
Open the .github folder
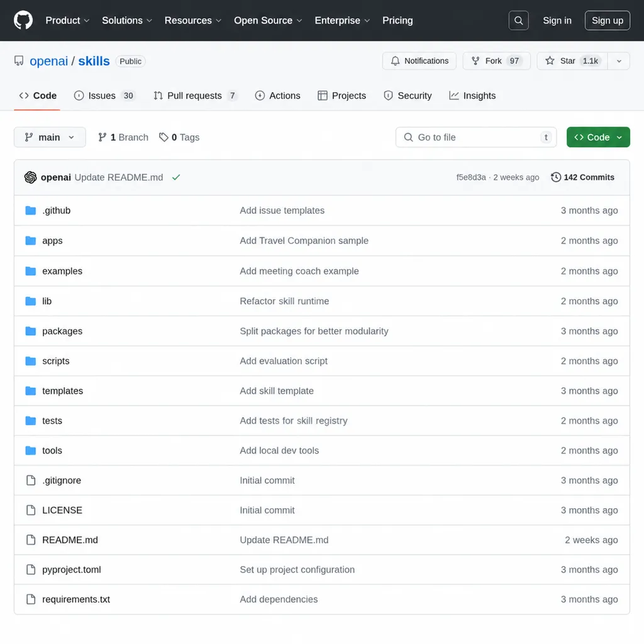(56, 211)
